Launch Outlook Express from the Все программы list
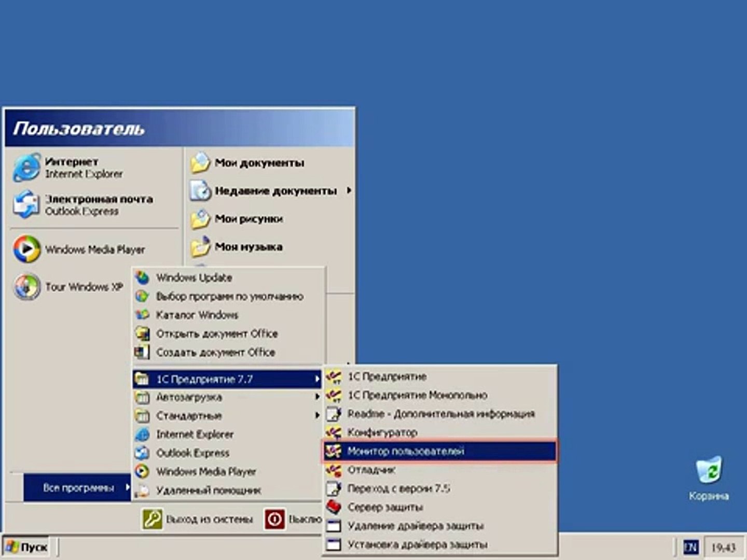This screenshot has width=747, height=560. point(228,453)
